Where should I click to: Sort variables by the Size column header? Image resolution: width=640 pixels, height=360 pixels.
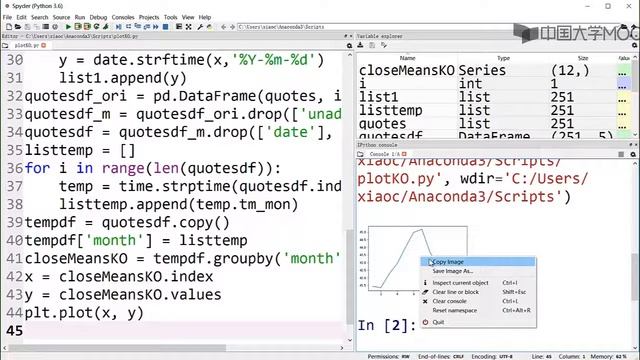[x=583, y=58]
